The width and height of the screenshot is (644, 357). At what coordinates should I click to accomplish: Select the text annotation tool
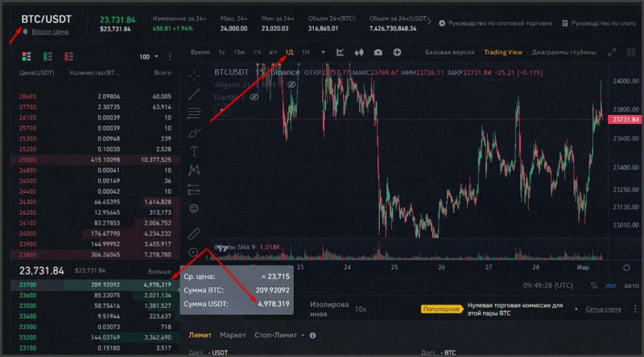(194, 151)
